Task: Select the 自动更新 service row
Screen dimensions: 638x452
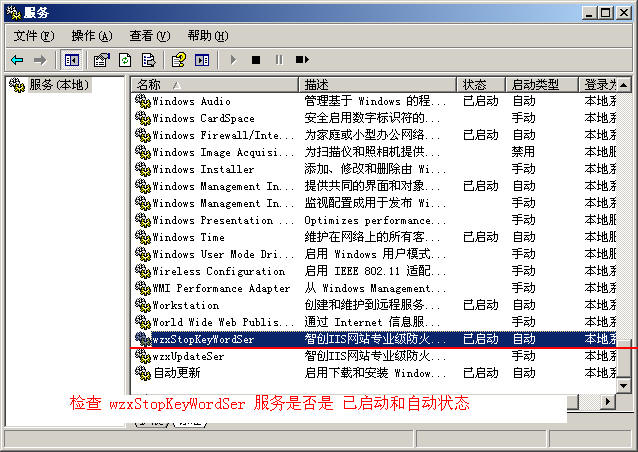Action: coord(374,373)
